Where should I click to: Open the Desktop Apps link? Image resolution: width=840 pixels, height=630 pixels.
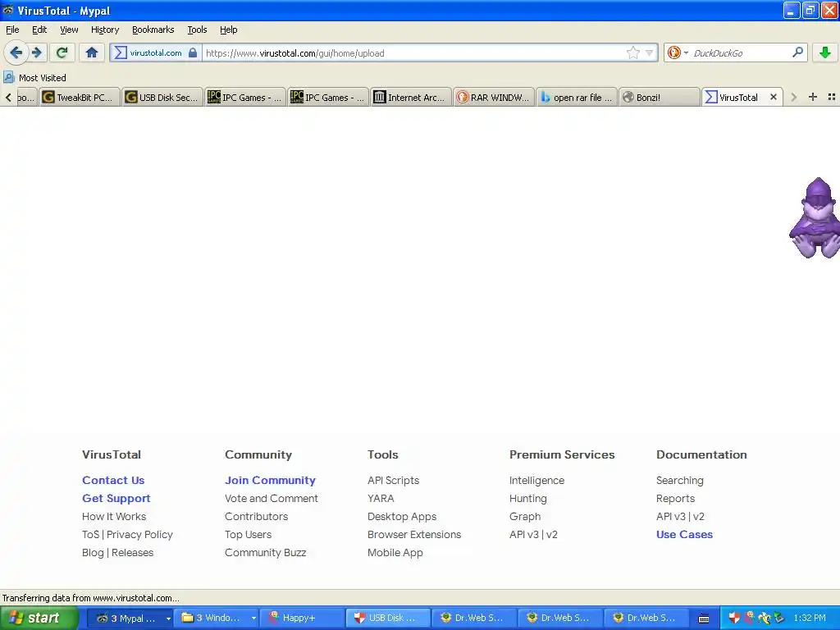click(x=402, y=517)
